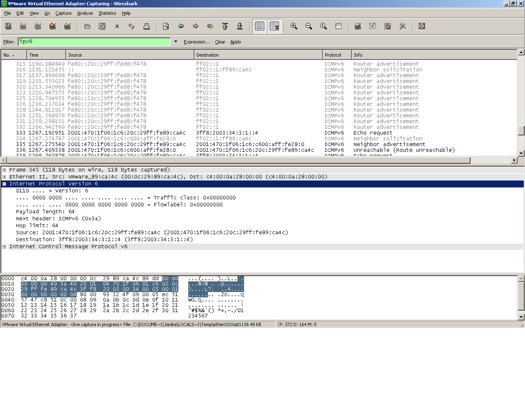The height and width of the screenshot is (420, 525).
Task: Open the Statistics menu
Action: click(107, 13)
